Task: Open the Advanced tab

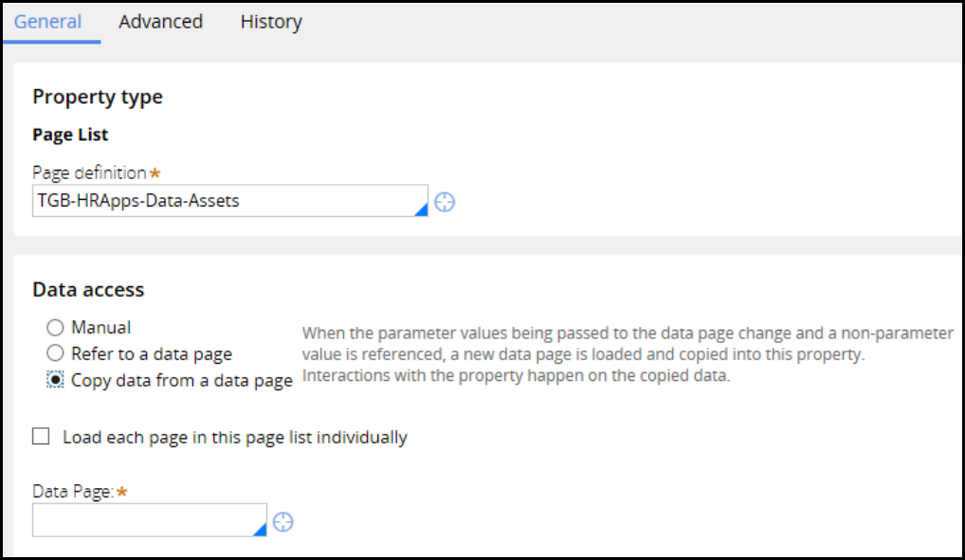Action: pos(160,22)
